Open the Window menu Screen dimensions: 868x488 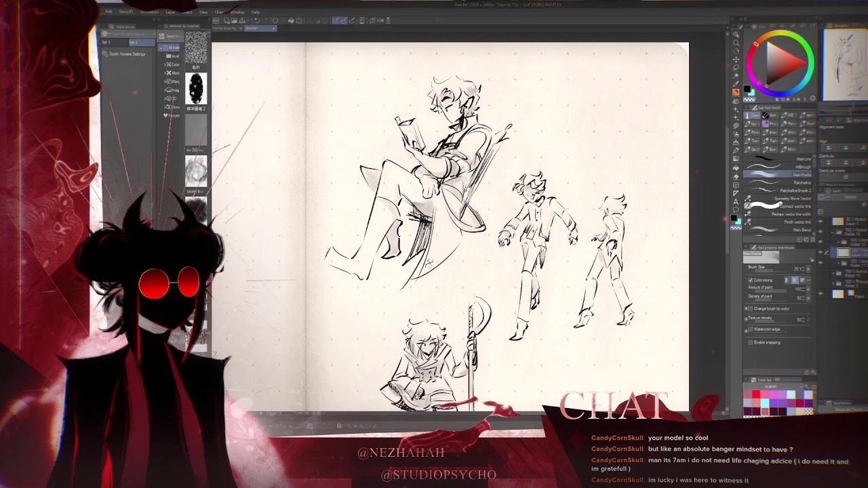coord(237,12)
